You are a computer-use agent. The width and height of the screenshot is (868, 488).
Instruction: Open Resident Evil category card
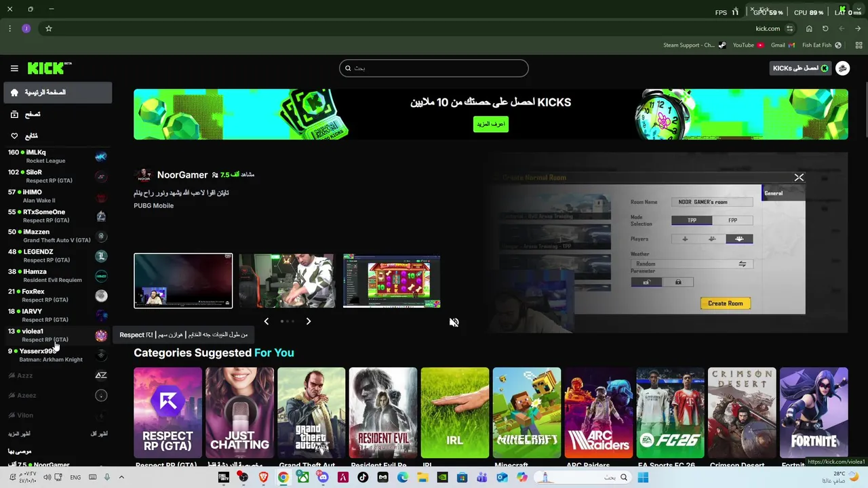(383, 413)
